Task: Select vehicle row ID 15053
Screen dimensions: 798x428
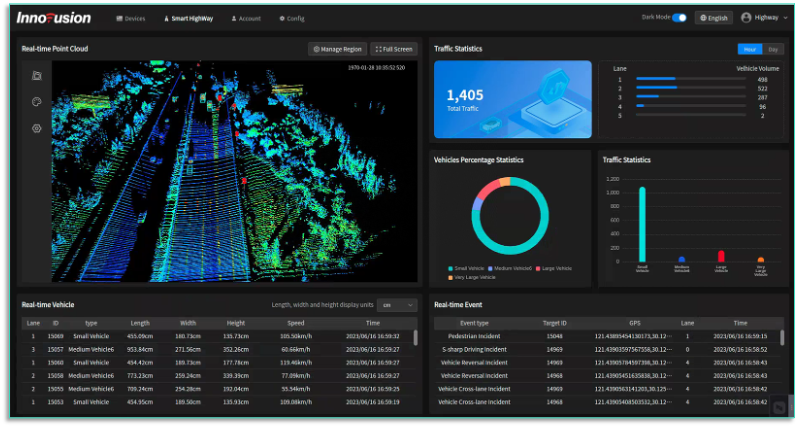Action: click(x=218, y=402)
